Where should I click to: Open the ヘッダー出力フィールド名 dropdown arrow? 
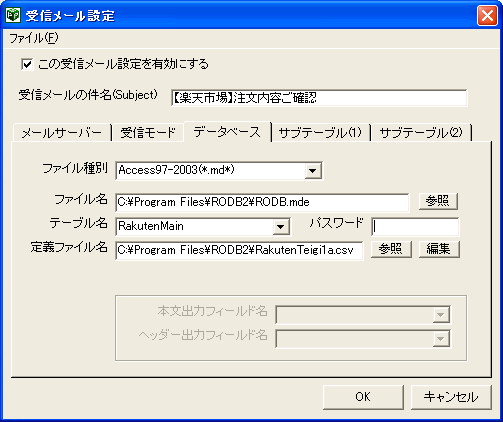(x=441, y=339)
